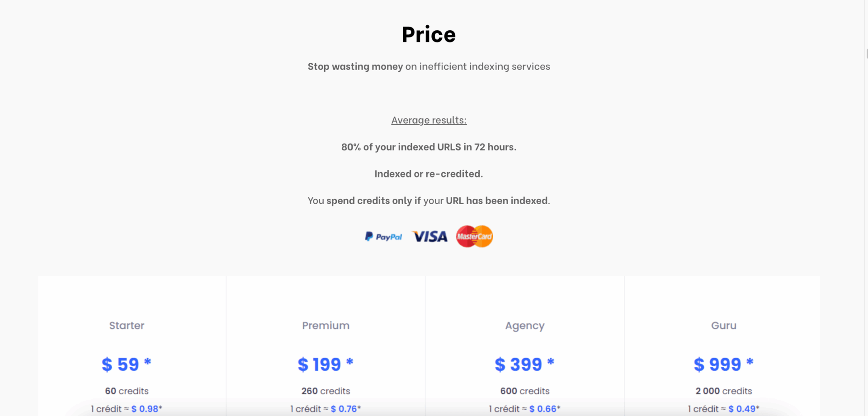Click the MasterCard logo
This screenshot has height=416, width=868.
point(474,236)
